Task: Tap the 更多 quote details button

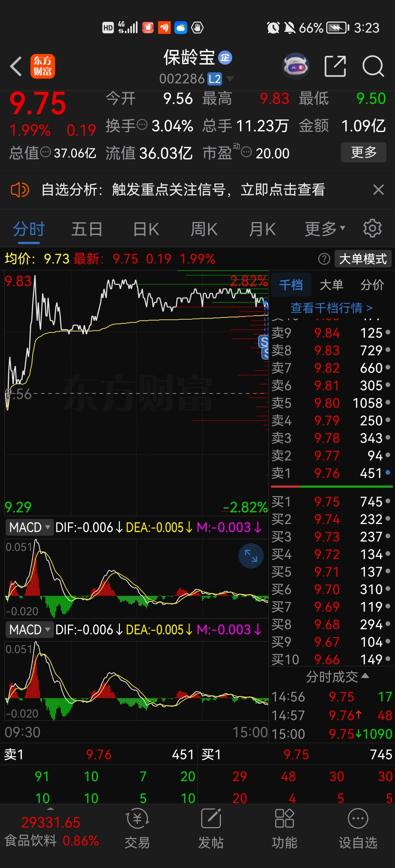Action: [x=364, y=152]
